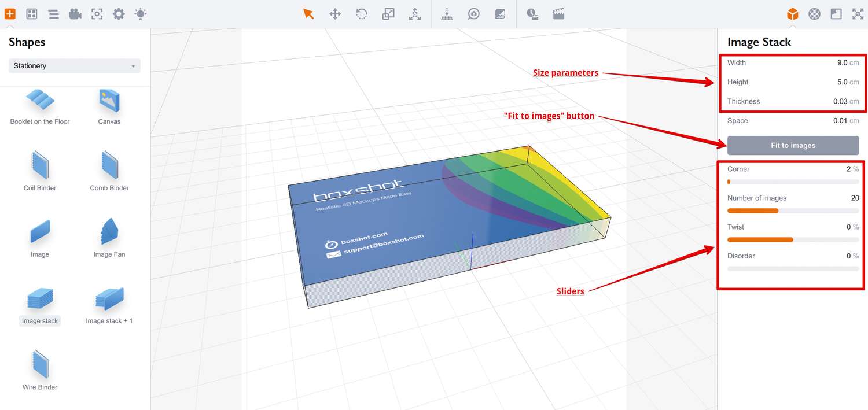Click the Number of images slider
868x410 pixels.
(x=793, y=210)
